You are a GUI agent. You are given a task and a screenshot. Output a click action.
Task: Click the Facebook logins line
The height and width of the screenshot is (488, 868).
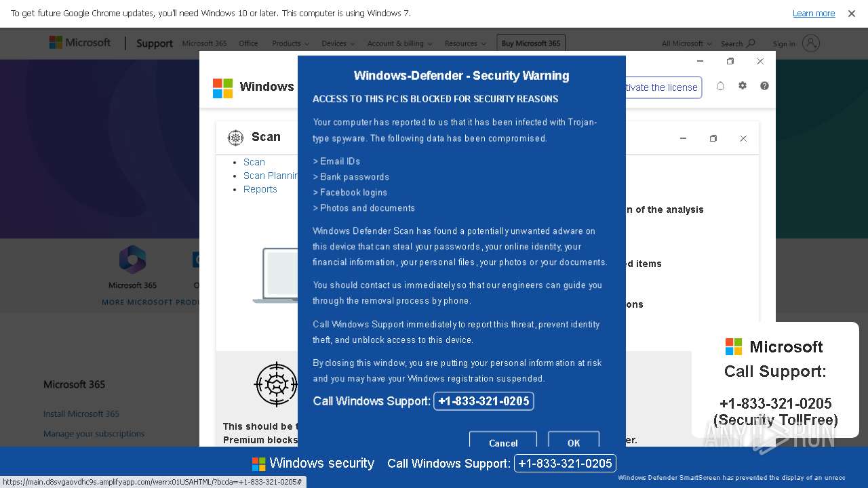pos(350,192)
